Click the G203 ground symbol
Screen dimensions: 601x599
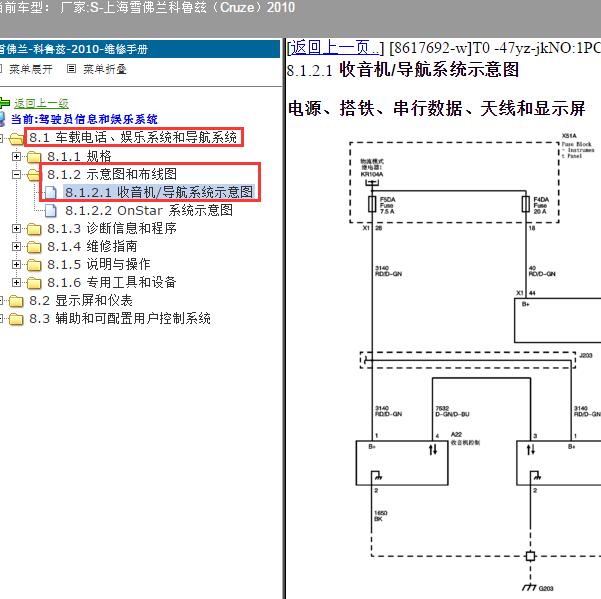530,587
